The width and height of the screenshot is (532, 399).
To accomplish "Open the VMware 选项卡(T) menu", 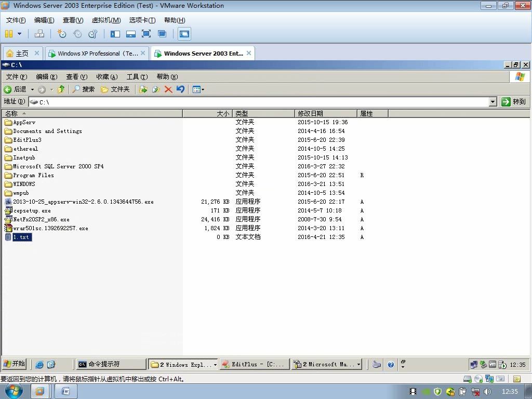I will [x=142, y=20].
